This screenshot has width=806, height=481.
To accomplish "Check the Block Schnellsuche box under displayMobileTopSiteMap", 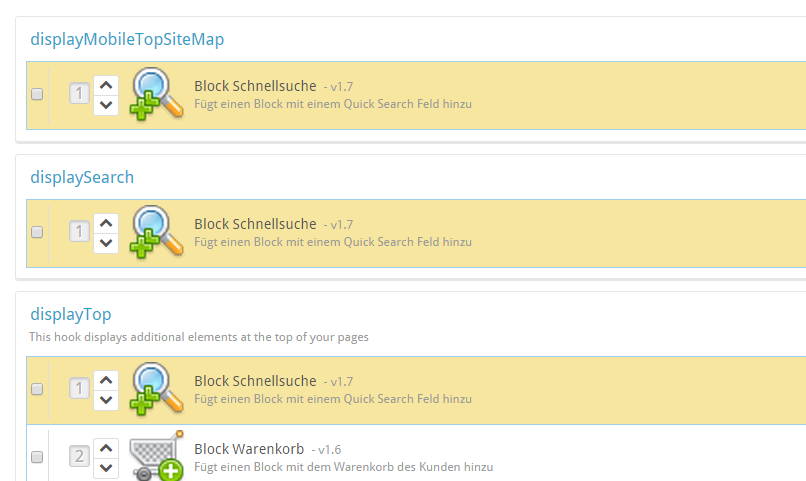I will tap(37, 94).
